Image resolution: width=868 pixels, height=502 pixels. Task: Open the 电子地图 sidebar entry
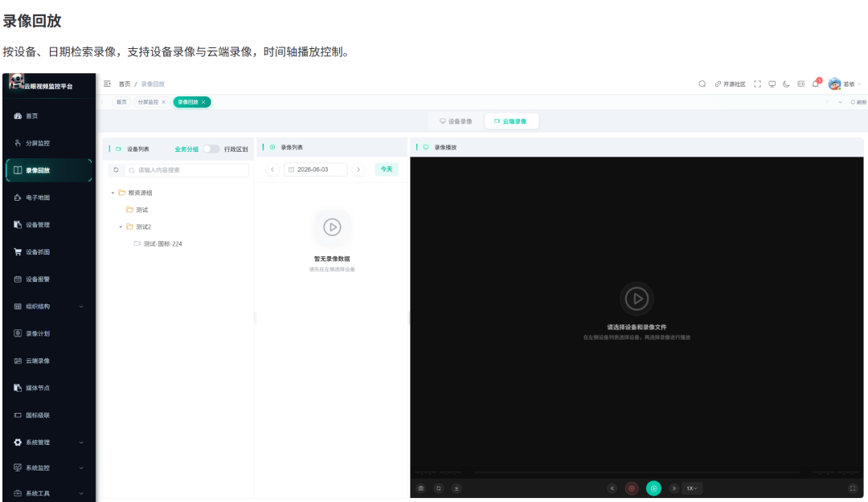48,198
